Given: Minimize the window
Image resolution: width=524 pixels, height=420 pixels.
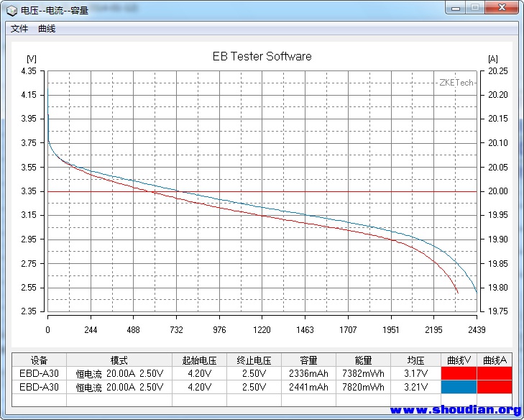Looking at the screenshot, I should click(456, 8).
